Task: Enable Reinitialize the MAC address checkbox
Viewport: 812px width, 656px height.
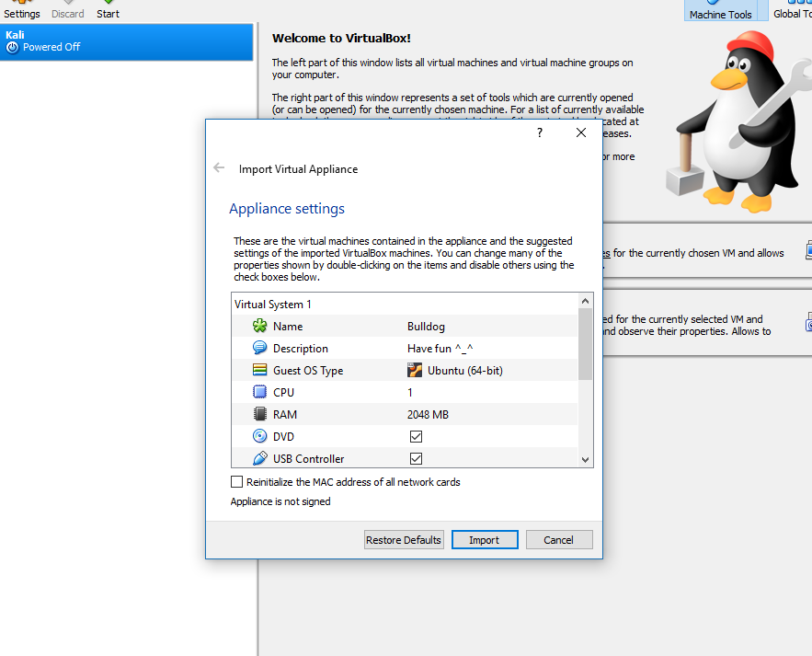Action: [x=236, y=482]
